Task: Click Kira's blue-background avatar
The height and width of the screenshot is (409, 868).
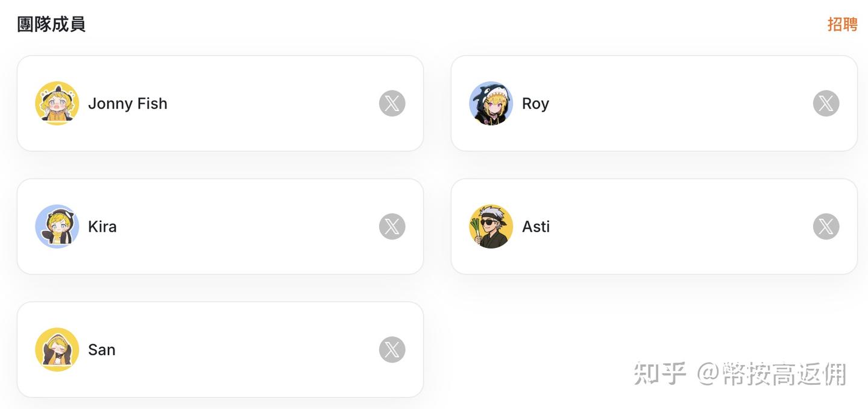Action: pos(57,226)
